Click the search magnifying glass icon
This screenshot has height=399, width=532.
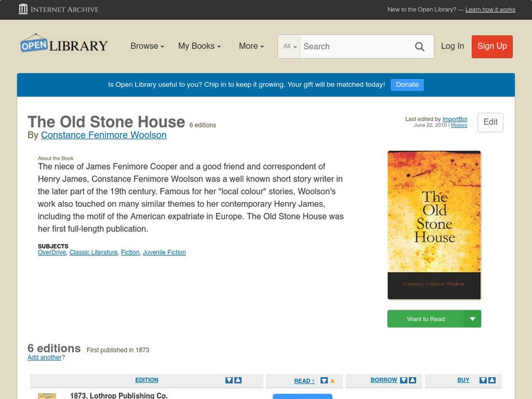(x=420, y=47)
